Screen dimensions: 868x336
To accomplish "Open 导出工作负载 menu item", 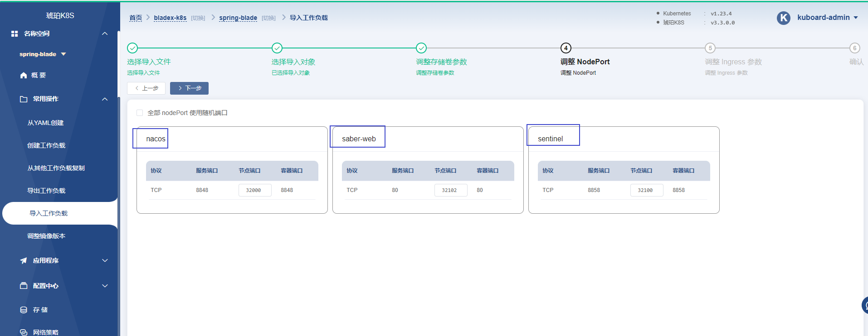I will coord(46,191).
